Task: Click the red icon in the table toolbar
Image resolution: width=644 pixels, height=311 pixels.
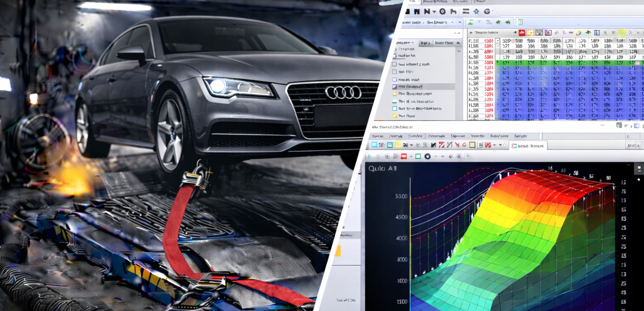Action: pyautogui.click(x=522, y=32)
